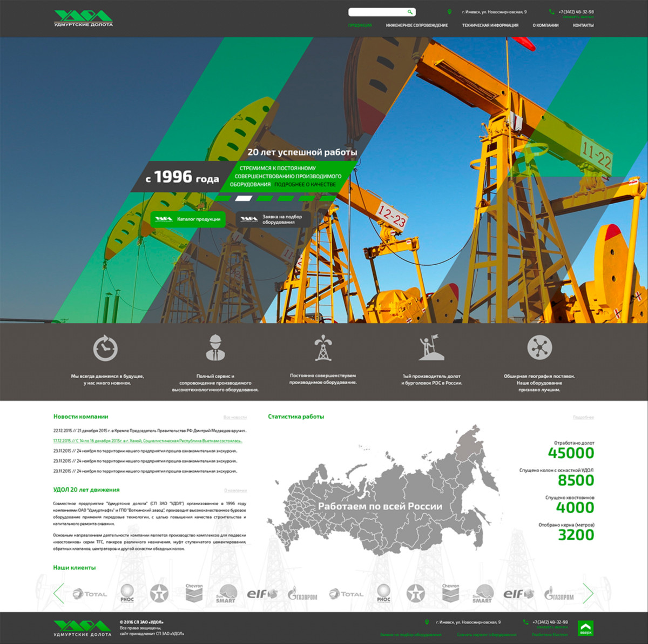Click the Gazprom logo beside right carousel arrow
Image resolution: width=648 pixels, height=644 pixels.
tap(559, 594)
